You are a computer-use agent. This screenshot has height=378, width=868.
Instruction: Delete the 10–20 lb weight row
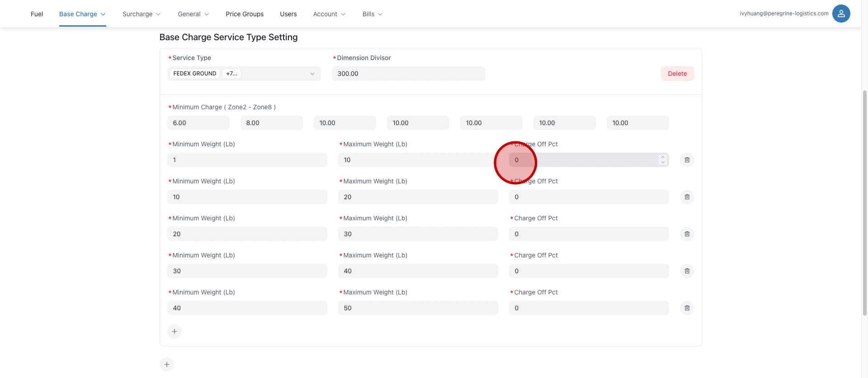tap(687, 197)
